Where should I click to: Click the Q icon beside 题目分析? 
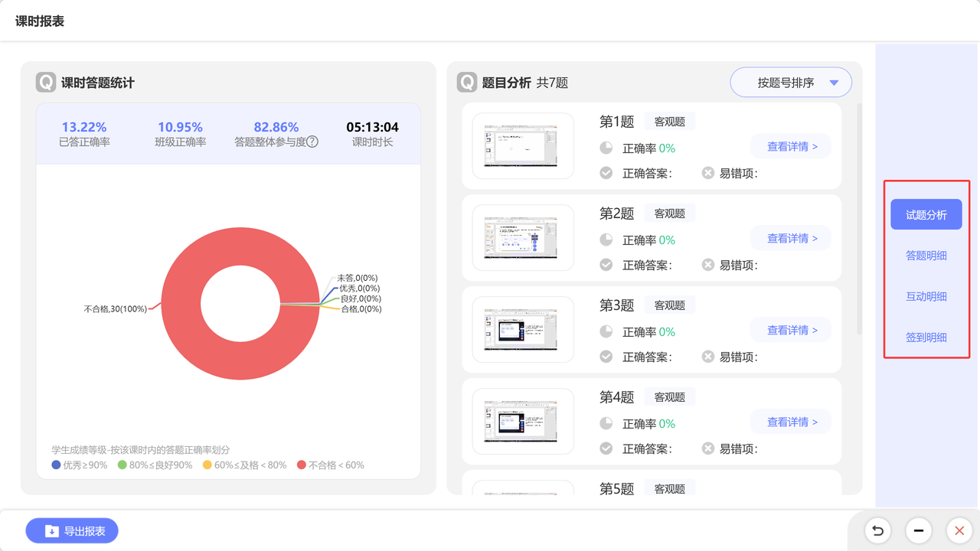(467, 83)
